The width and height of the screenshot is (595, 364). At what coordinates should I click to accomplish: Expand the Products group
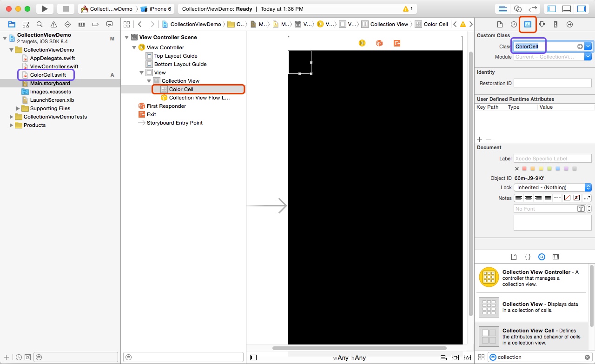[12, 125]
